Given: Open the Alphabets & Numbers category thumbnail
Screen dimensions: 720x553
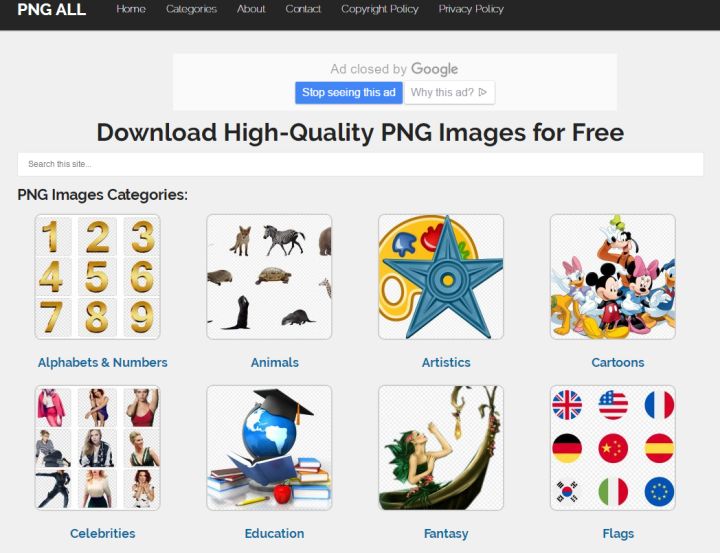Looking at the screenshot, I should click(97, 277).
